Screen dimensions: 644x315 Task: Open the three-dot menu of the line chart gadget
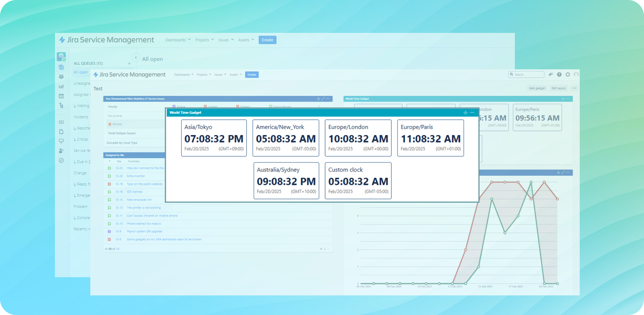coord(568,173)
